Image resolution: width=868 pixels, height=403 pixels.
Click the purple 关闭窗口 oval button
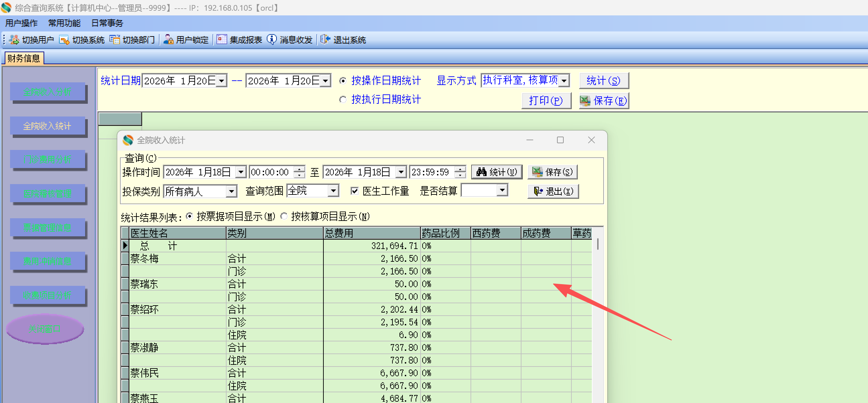[45, 329]
